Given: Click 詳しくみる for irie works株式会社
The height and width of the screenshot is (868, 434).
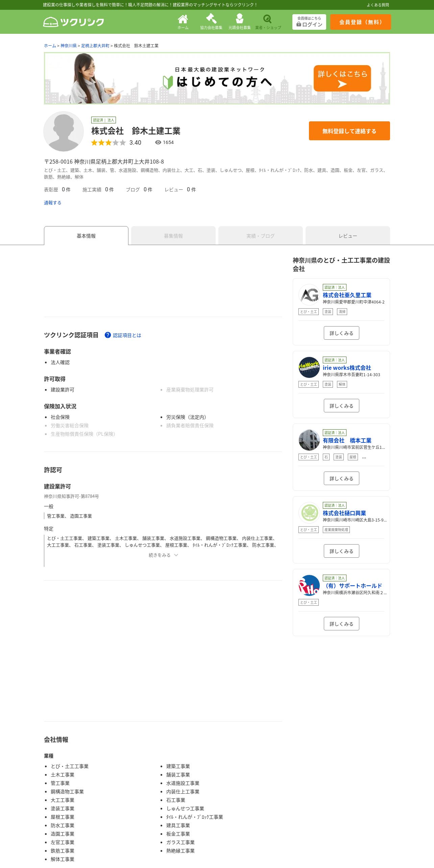Looking at the screenshot, I should tap(341, 406).
